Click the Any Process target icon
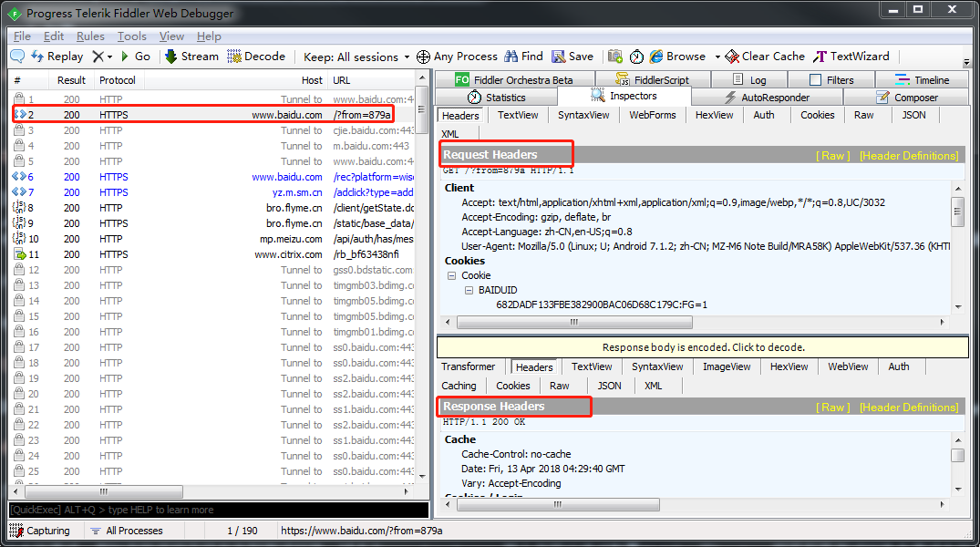Screen dimensions: 980x547 [x=423, y=57]
